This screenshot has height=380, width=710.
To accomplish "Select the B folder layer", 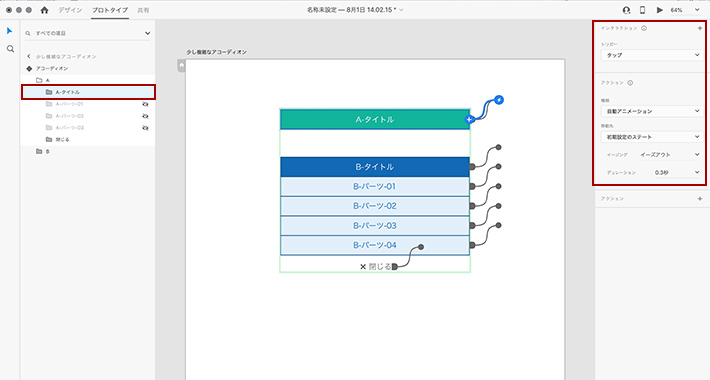I will pos(88,152).
